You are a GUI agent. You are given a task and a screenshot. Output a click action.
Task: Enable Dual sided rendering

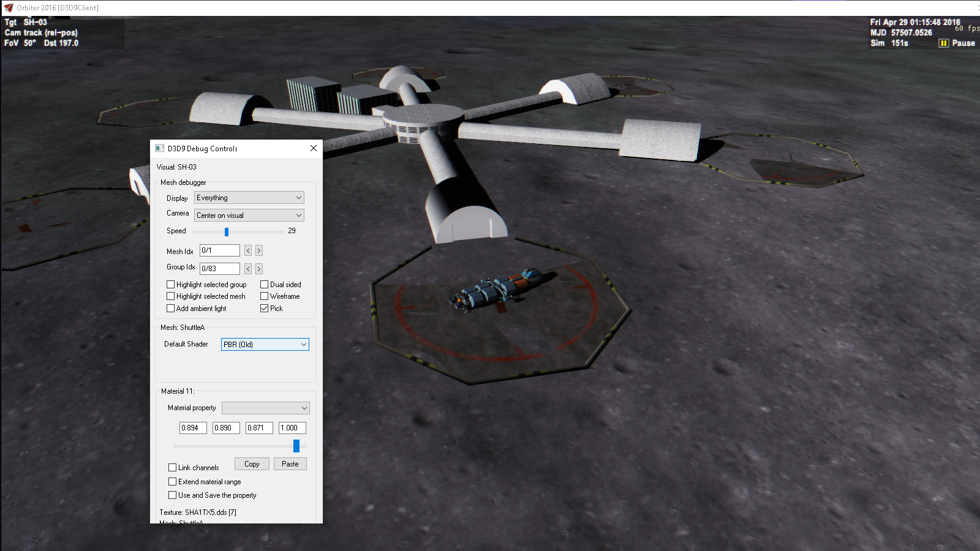click(x=263, y=284)
